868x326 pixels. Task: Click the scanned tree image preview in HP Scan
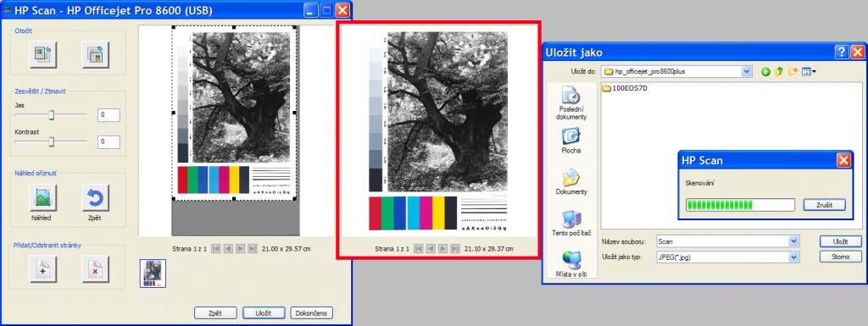tap(242, 97)
